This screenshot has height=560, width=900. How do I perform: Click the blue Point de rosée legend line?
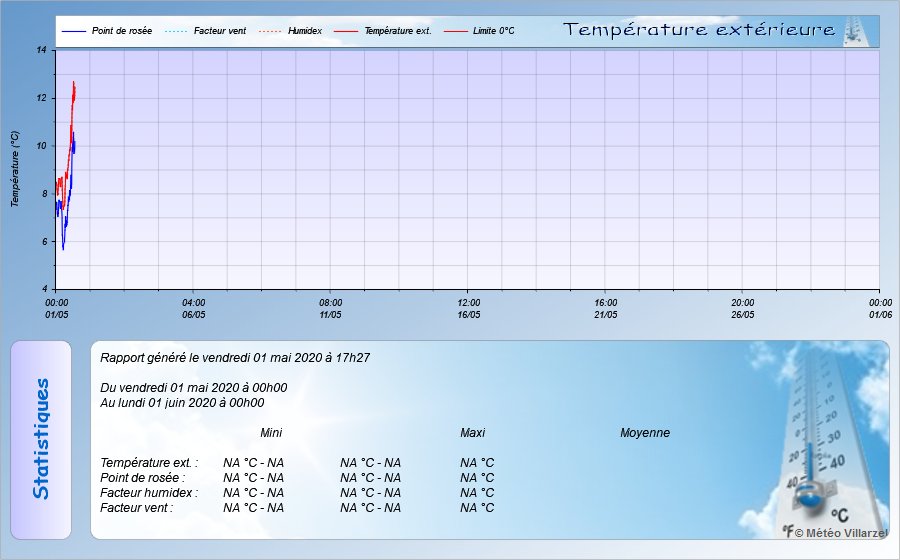click(x=74, y=32)
